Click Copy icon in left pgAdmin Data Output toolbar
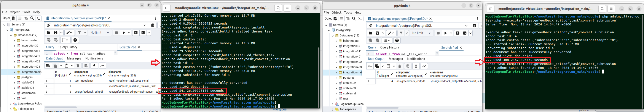This screenshot has width=644, height=112. (x=55, y=66)
